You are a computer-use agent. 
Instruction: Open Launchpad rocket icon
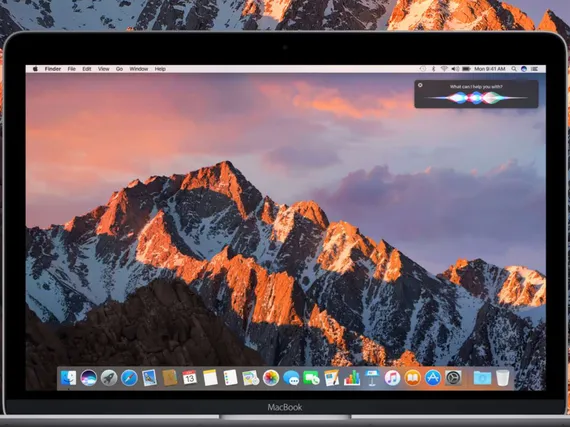[x=109, y=378]
